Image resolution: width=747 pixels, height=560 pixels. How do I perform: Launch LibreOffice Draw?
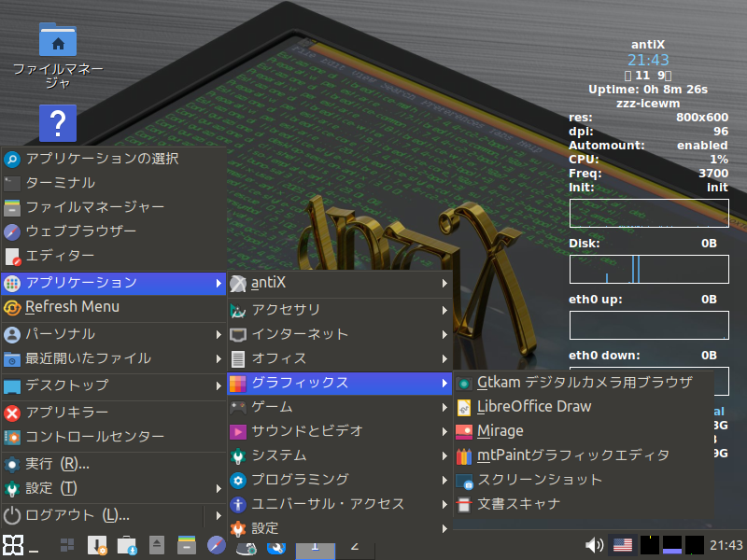[x=583, y=407]
